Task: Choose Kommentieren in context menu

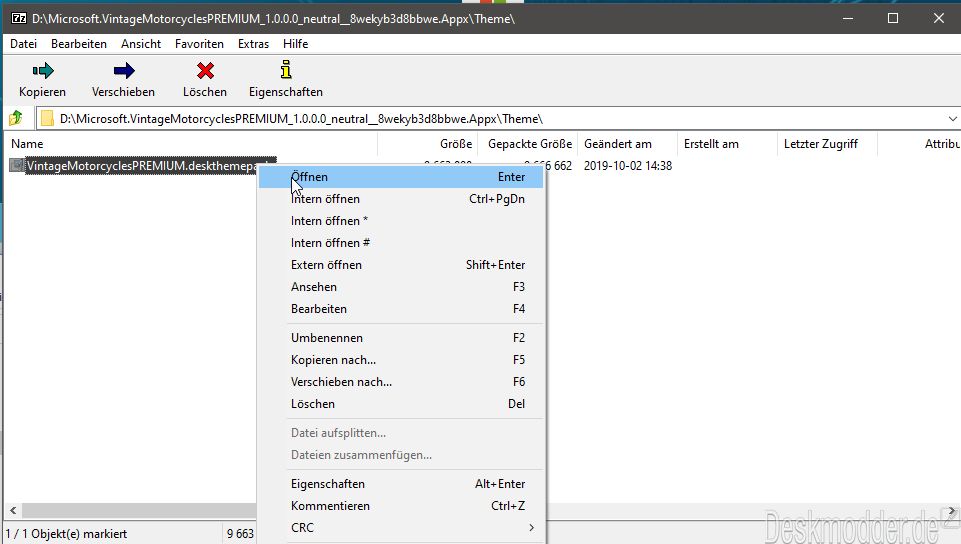Action: point(401,506)
